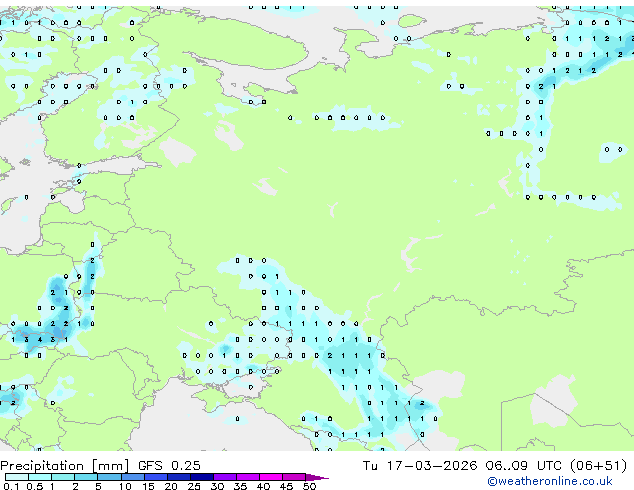
Task: Click the above-50 arrow tip of the legend
Action: click(x=317, y=477)
